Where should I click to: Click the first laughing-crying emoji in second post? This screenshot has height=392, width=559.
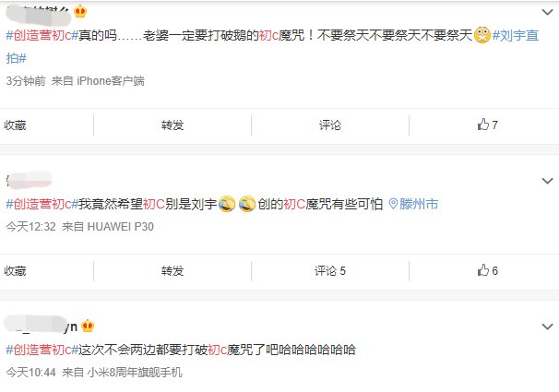pos(227,204)
